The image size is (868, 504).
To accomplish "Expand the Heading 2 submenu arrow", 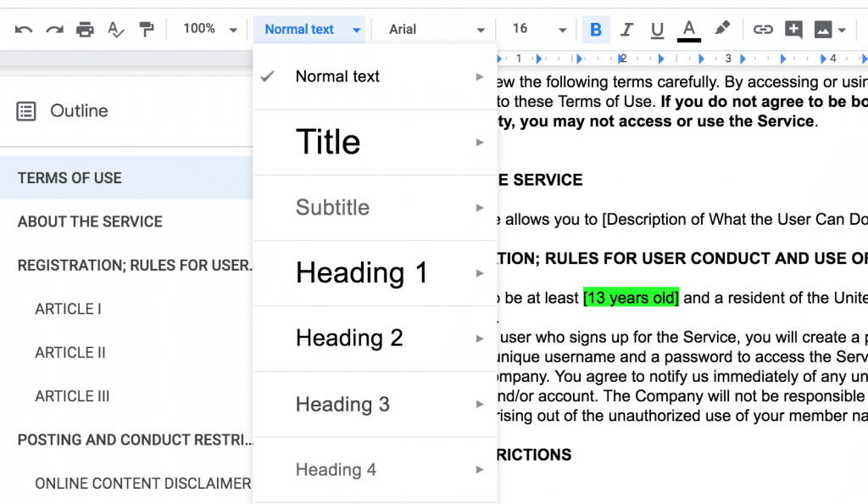I will (x=480, y=339).
